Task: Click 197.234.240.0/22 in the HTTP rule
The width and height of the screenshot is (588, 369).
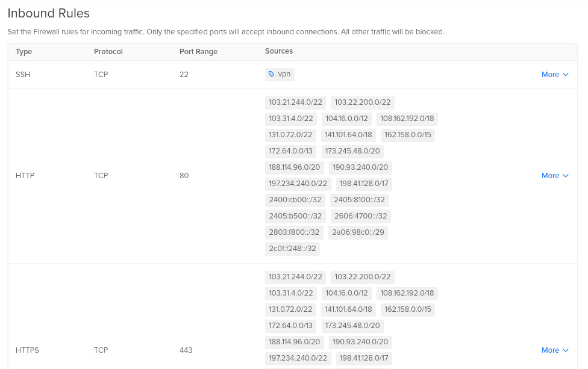Action: (x=298, y=184)
